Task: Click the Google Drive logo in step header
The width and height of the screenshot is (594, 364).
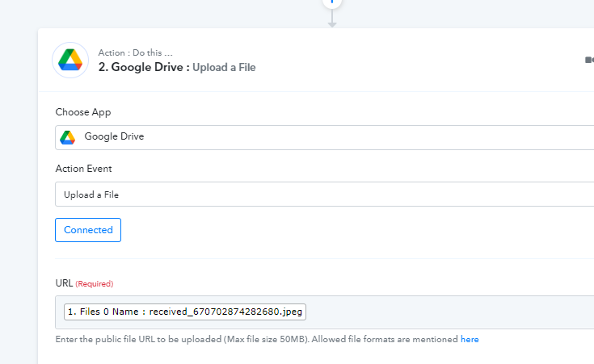Action: pos(70,61)
